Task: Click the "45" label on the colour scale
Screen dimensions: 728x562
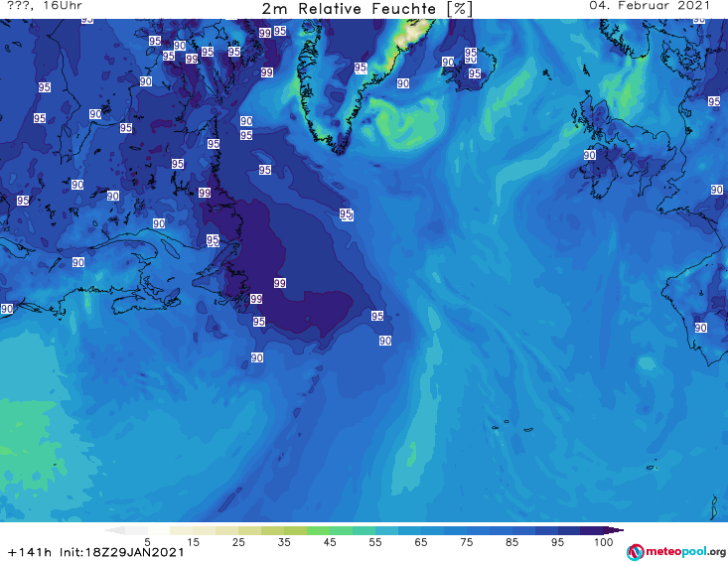Action: [330, 542]
